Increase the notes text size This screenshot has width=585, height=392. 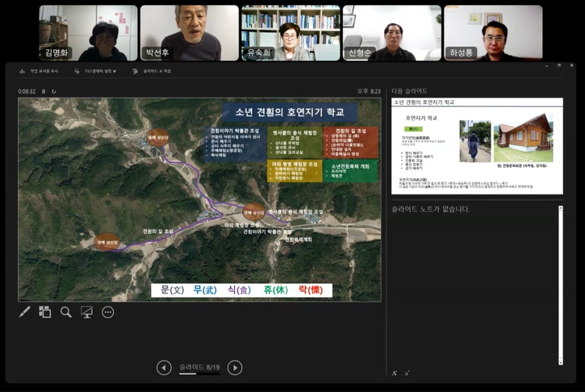pyautogui.click(x=395, y=372)
